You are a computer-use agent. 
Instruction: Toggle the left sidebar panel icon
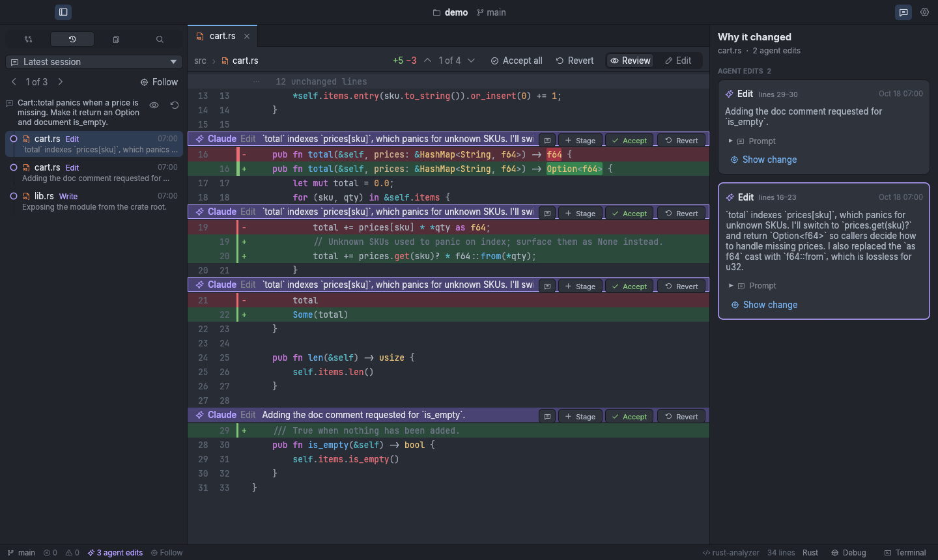coord(63,12)
